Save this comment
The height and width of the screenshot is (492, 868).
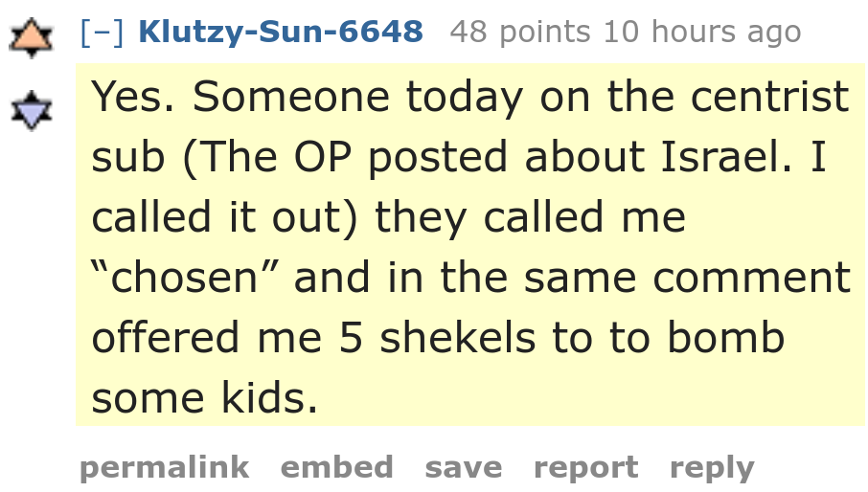[464, 468]
